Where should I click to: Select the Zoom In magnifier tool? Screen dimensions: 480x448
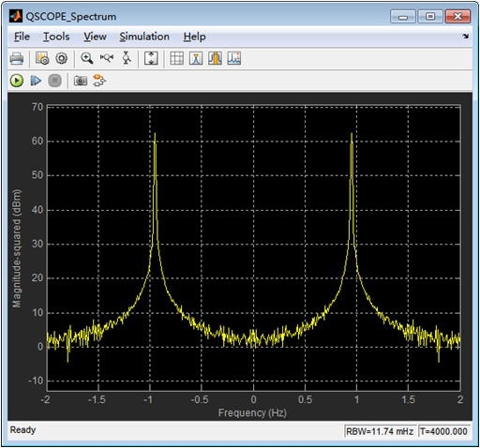point(87,58)
